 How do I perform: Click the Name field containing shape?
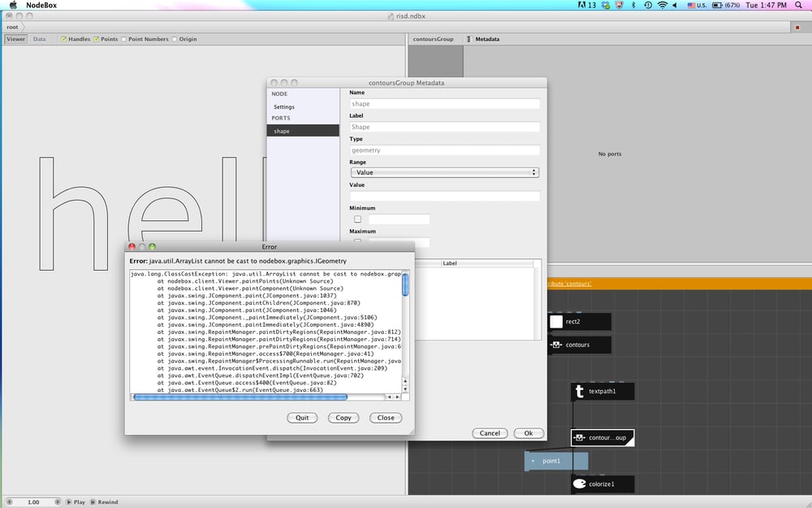445,104
